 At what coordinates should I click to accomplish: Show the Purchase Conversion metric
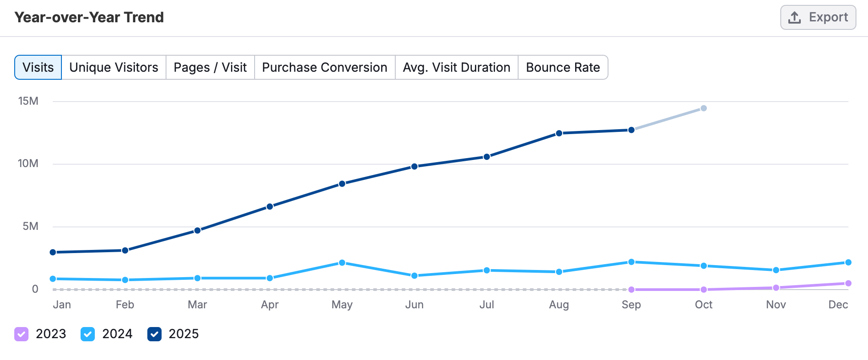click(324, 67)
